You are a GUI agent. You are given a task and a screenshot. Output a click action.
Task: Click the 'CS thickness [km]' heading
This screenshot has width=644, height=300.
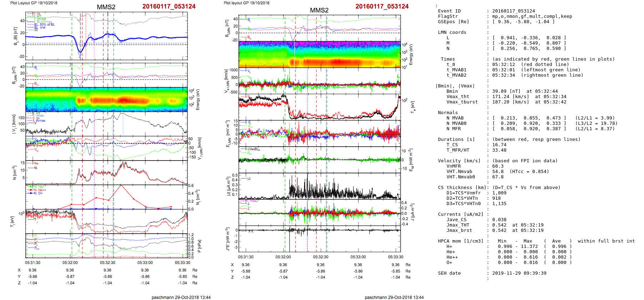pyautogui.click(x=462, y=188)
